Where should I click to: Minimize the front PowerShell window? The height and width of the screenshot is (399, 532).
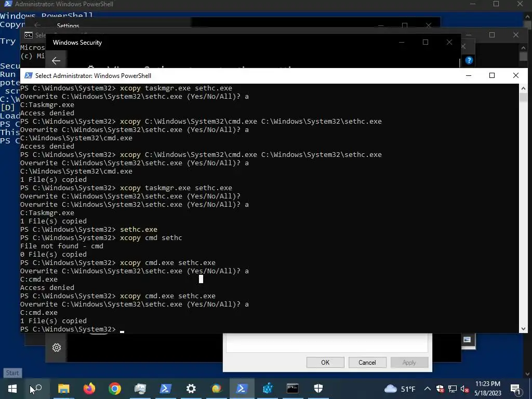coord(469,75)
